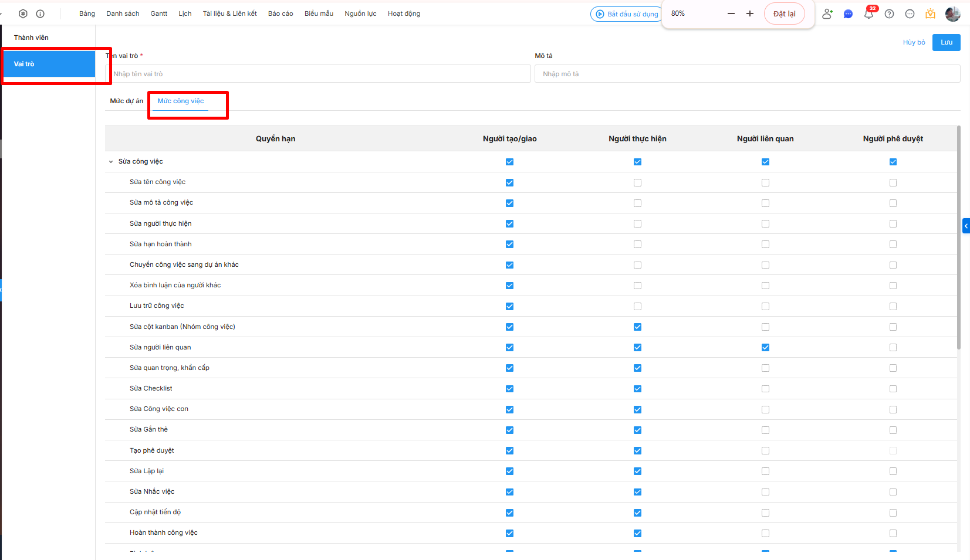
Task: Collapse the Sửa công việc permission group
Action: [111, 162]
